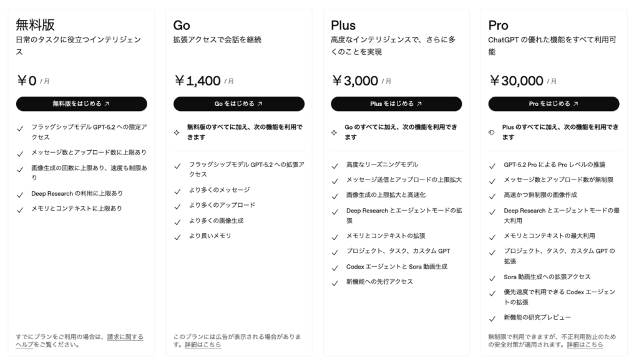The image size is (639, 364).
Task: Click the Plus plan heading
Action: click(x=343, y=26)
